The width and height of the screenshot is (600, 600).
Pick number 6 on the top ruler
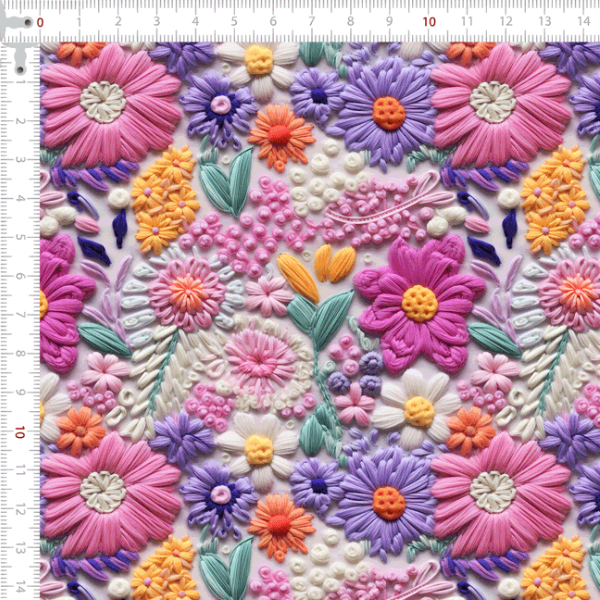coord(273,21)
